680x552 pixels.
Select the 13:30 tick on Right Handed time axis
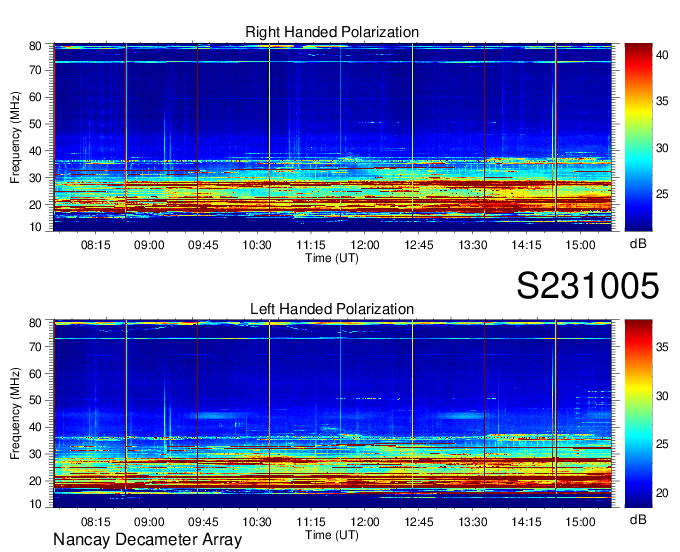(473, 245)
